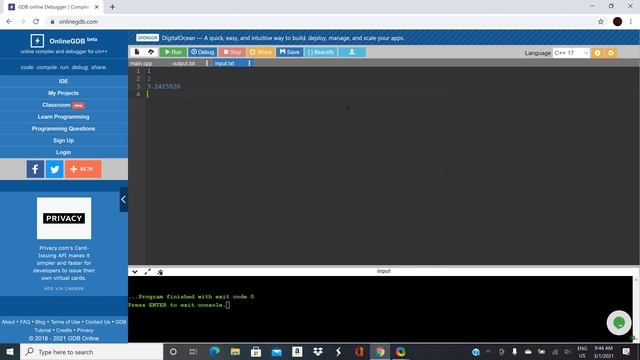Select the input.txt tab
Viewport: 640px width, 360px height.
click(x=224, y=63)
